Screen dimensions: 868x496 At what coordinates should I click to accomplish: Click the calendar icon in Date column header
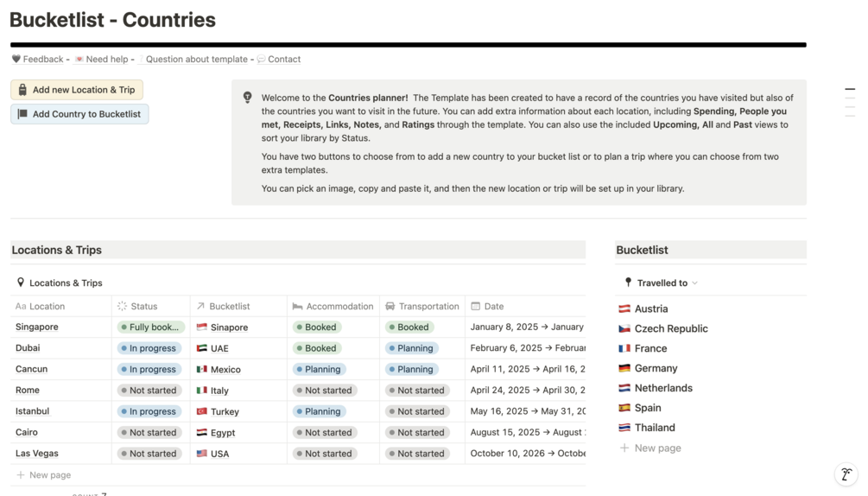pos(475,306)
